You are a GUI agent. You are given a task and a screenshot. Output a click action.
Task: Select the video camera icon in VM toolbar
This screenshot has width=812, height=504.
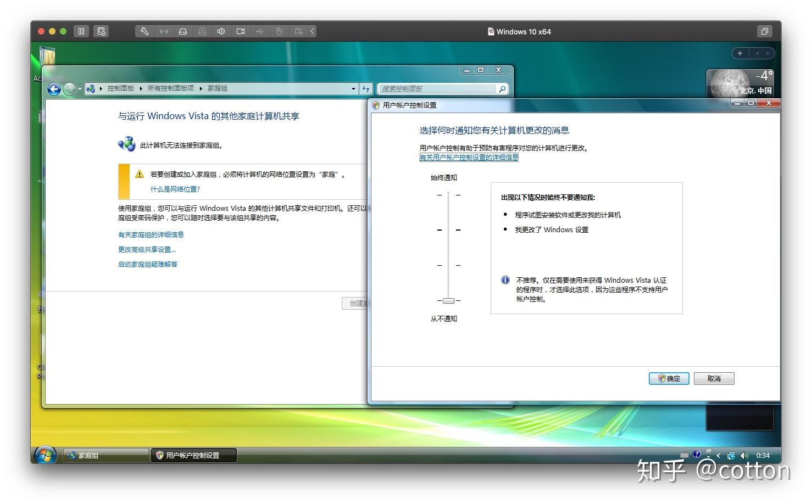tap(241, 31)
